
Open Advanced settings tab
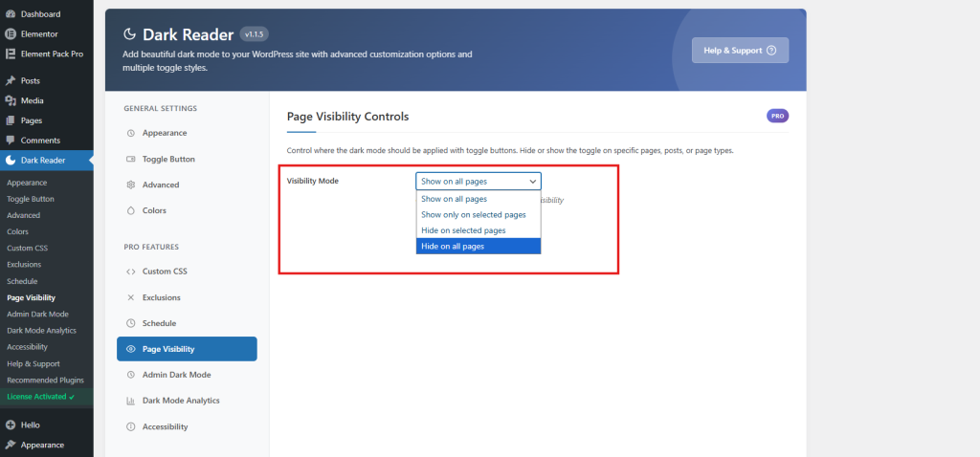(187, 185)
